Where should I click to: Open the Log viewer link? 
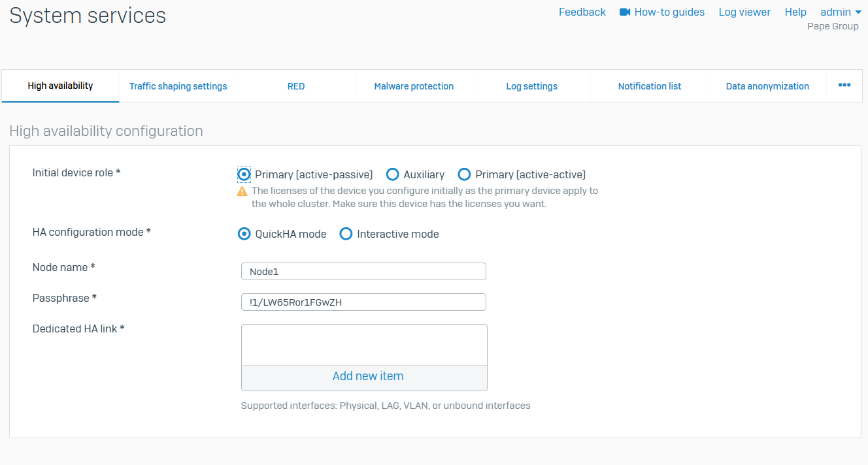pos(744,12)
